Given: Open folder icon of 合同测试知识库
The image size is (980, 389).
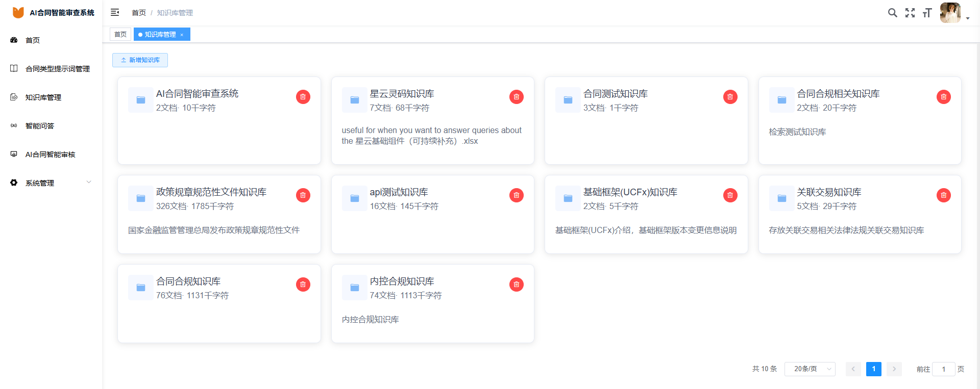Looking at the screenshot, I should pyautogui.click(x=568, y=100).
